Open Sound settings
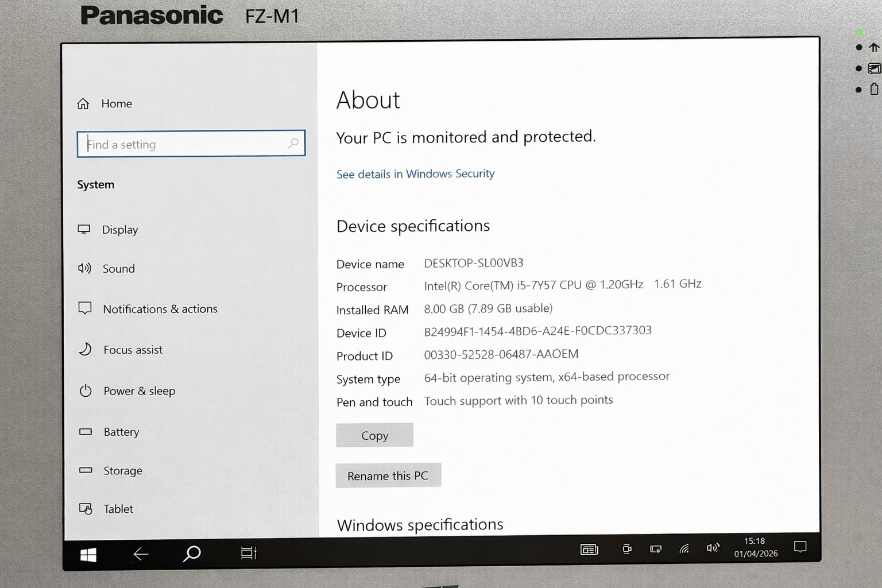Screen dimensions: 882x588 (x=107, y=269)
